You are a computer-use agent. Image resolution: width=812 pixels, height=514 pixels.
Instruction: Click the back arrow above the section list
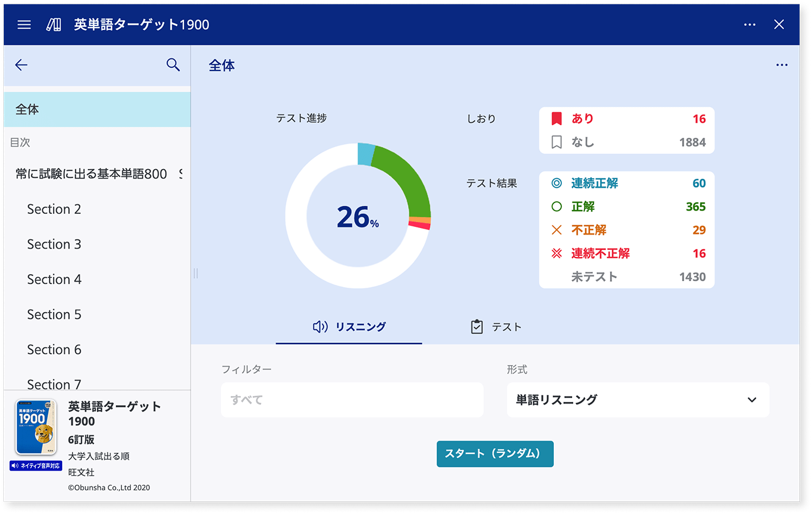[x=21, y=65]
